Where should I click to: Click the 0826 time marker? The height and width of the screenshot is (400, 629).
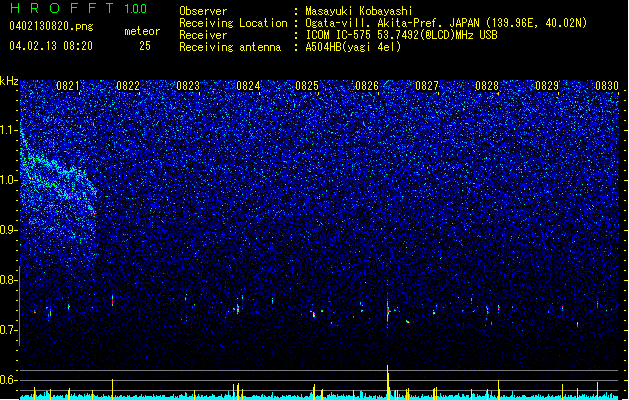[367, 86]
